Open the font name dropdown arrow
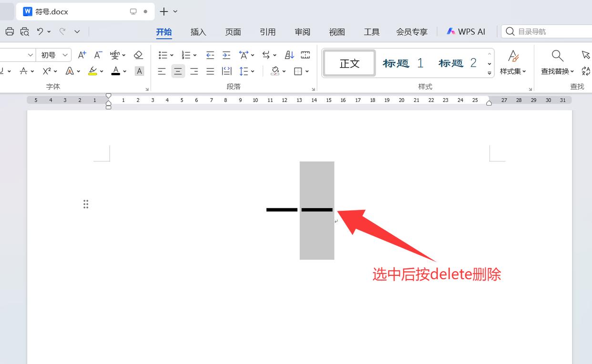Image resolution: width=592 pixels, height=364 pixels. tap(30, 55)
